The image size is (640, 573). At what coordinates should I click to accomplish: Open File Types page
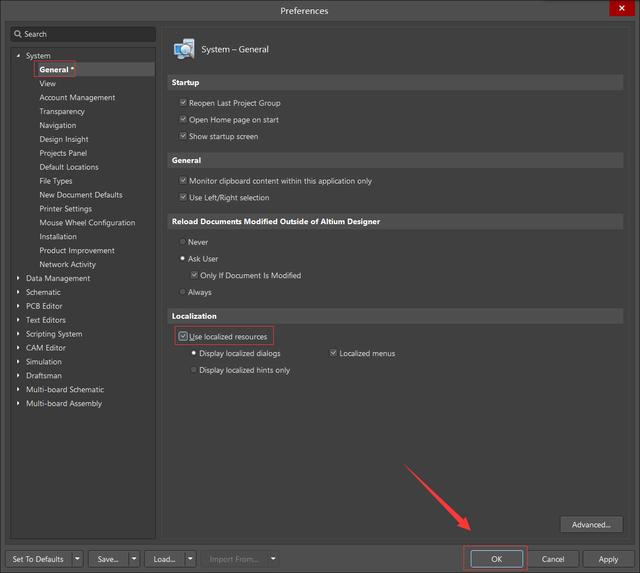[x=56, y=181]
